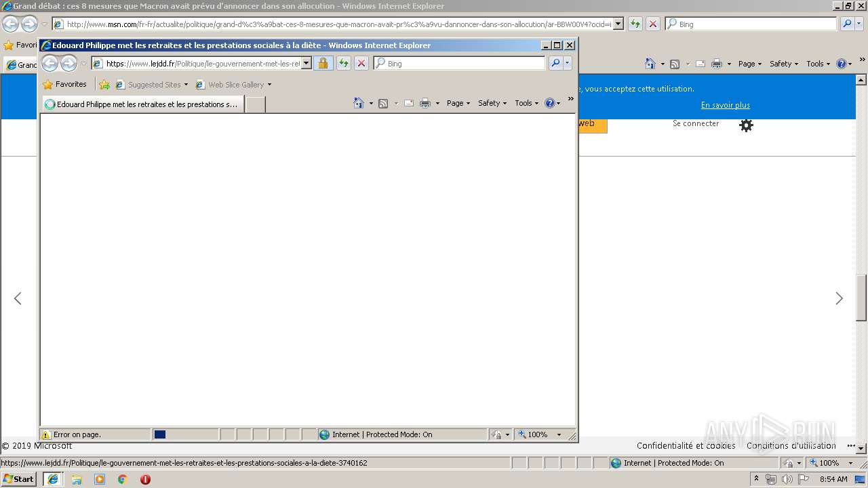
Task: Click previous slide arrow on MSN page
Action: (x=18, y=298)
